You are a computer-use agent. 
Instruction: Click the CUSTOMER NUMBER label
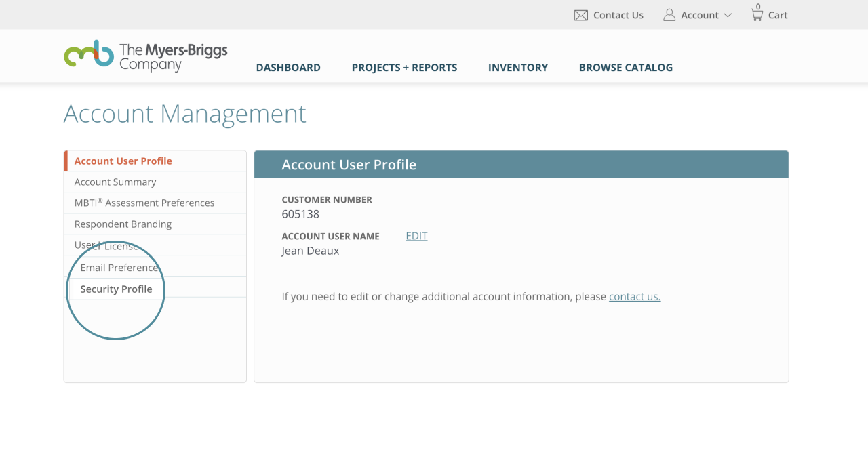pos(327,200)
